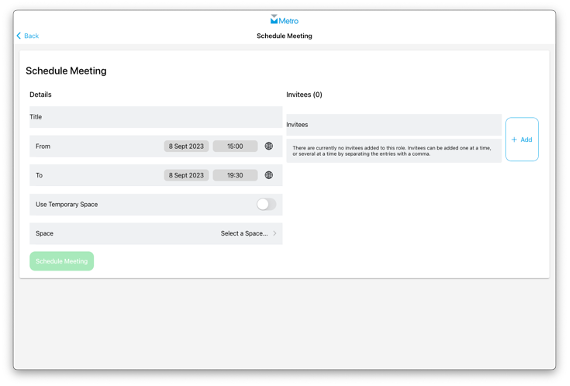Open the From time picker 16:00

(235, 146)
